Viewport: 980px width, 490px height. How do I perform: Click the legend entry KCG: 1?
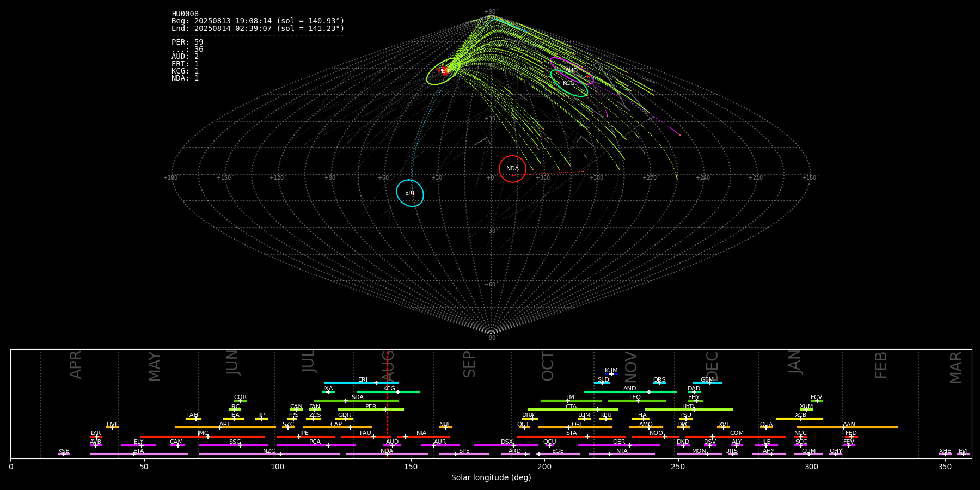pyautogui.click(x=185, y=71)
